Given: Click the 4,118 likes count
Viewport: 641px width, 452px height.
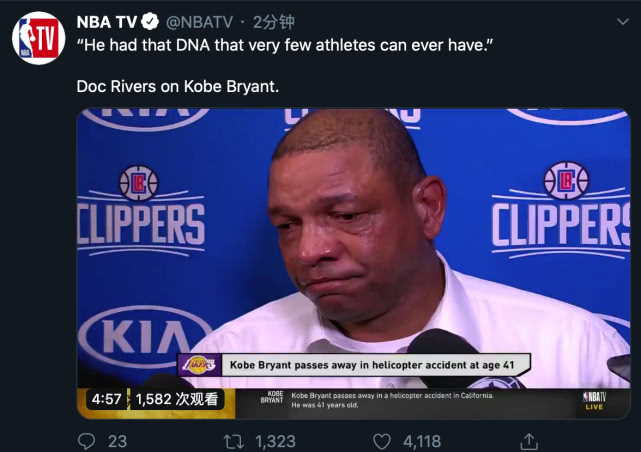Looking at the screenshot, I should tap(421, 440).
